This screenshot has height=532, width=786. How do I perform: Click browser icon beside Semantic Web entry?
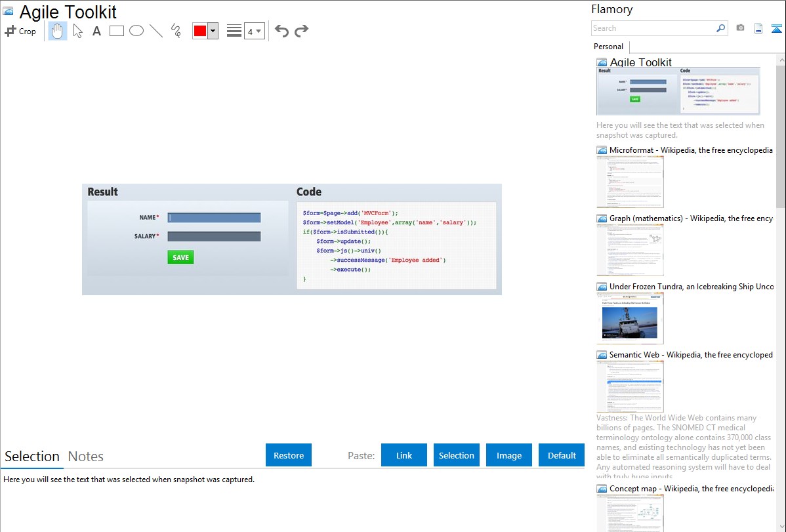(602, 355)
